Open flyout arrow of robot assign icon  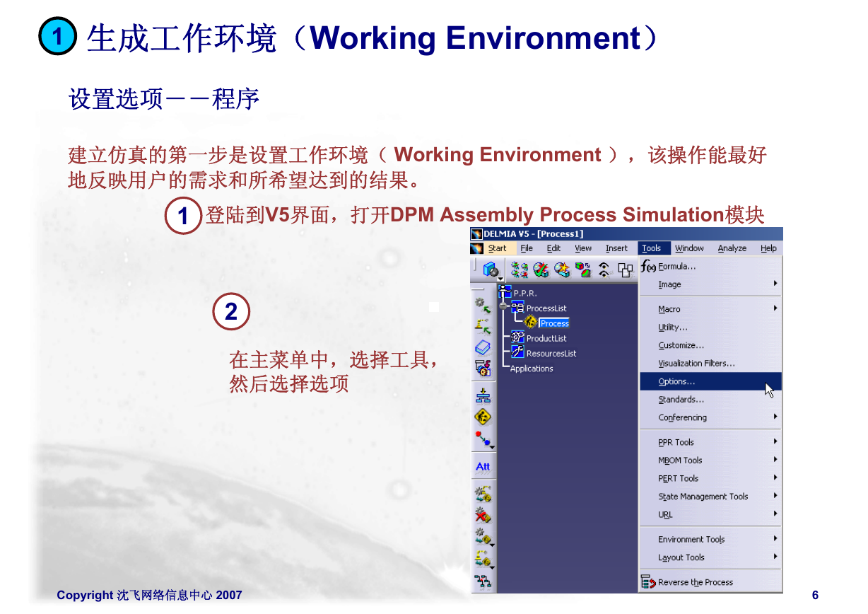coord(492,567)
